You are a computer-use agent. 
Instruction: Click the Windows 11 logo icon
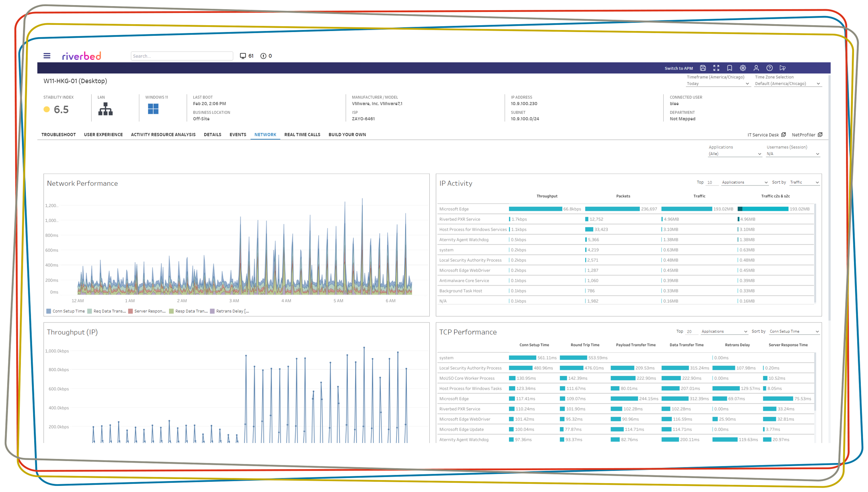(153, 109)
